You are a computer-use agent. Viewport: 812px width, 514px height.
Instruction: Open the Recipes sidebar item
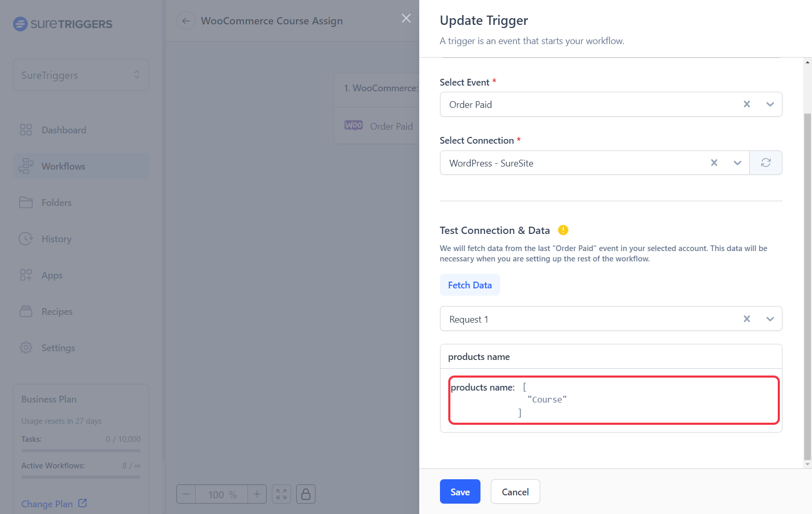[x=57, y=312]
